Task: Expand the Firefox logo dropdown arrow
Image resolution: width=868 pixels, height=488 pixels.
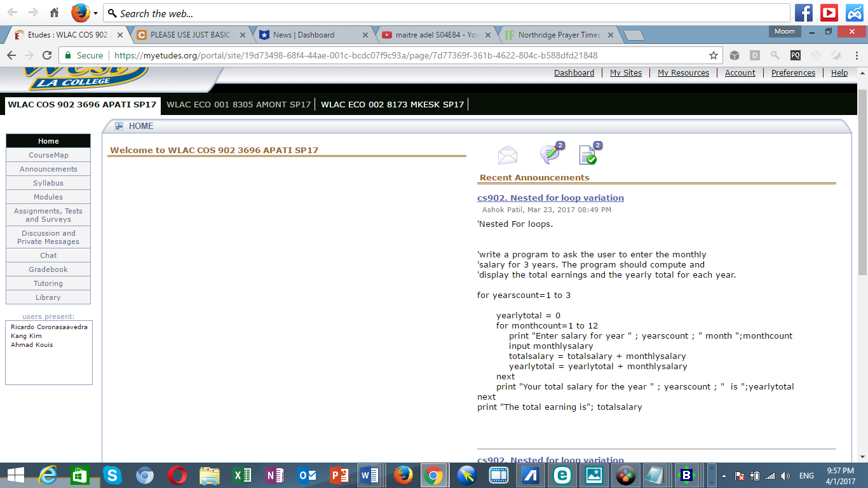Action: 96,13
